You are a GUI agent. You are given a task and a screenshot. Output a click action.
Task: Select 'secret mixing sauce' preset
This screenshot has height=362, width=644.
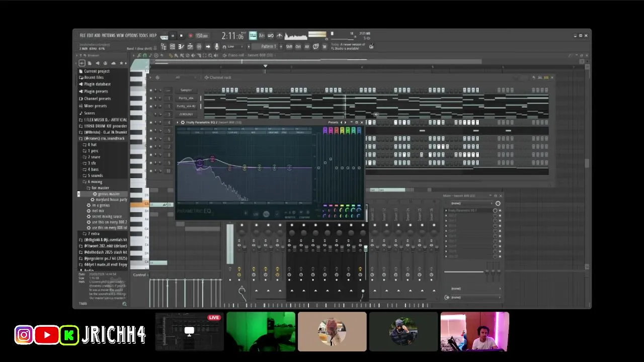click(103, 216)
